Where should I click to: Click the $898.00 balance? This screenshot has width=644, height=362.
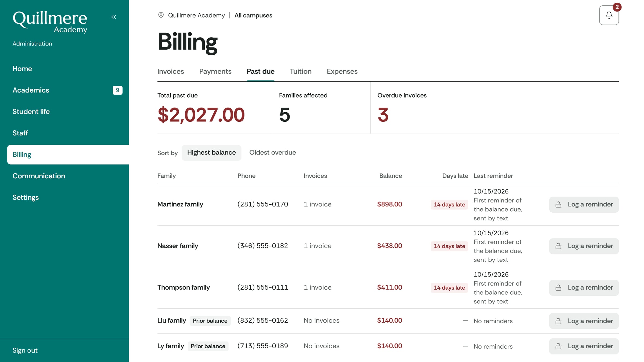(389, 204)
